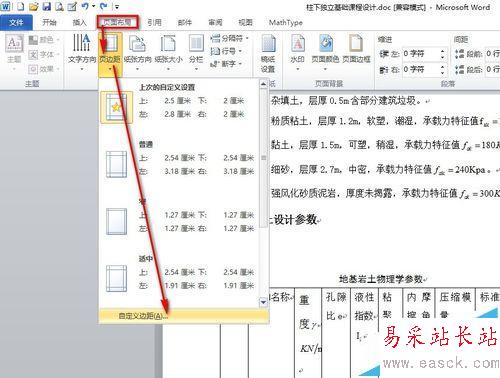Click Text Direction (文字方向) icon
Viewport: 500px width, 378px height.
point(82,43)
